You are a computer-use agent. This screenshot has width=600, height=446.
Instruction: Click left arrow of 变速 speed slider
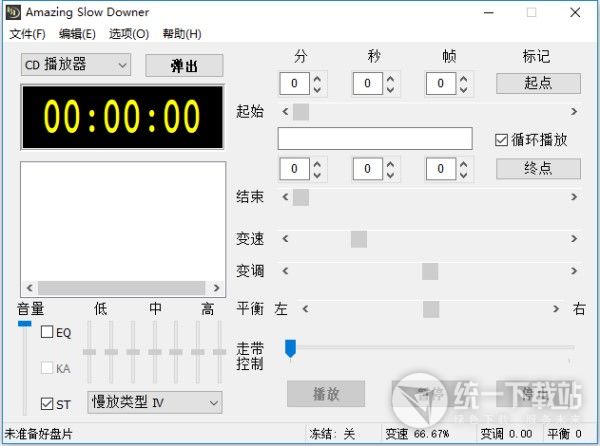tap(285, 239)
